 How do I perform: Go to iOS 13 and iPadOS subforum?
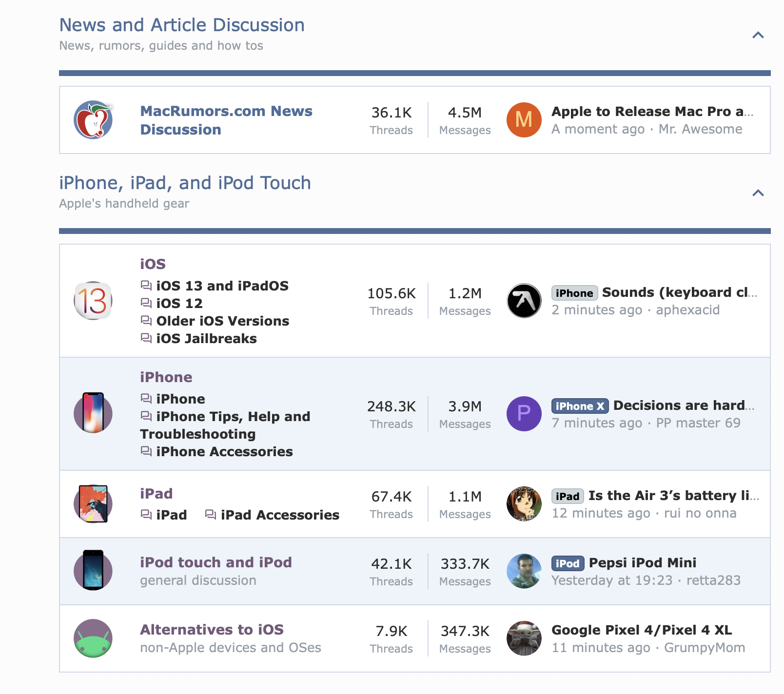[x=222, y=286]
